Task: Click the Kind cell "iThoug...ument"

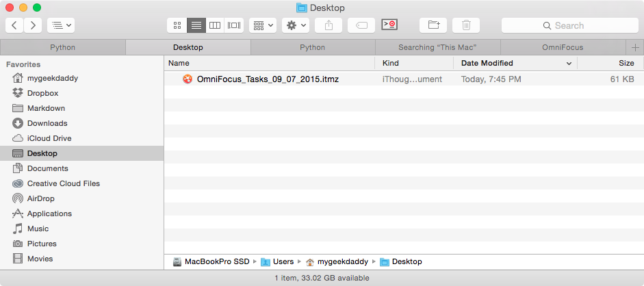Action: point(412,79)
